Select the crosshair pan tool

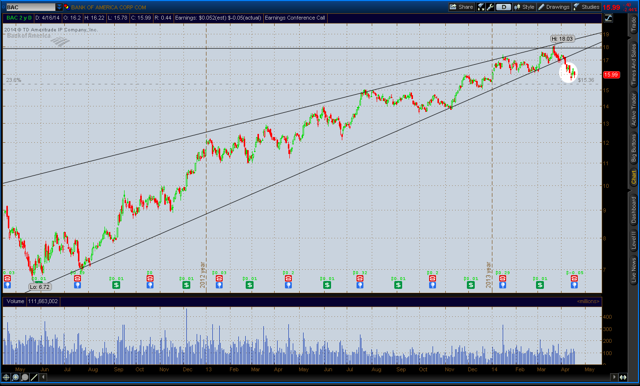point(6,377)
